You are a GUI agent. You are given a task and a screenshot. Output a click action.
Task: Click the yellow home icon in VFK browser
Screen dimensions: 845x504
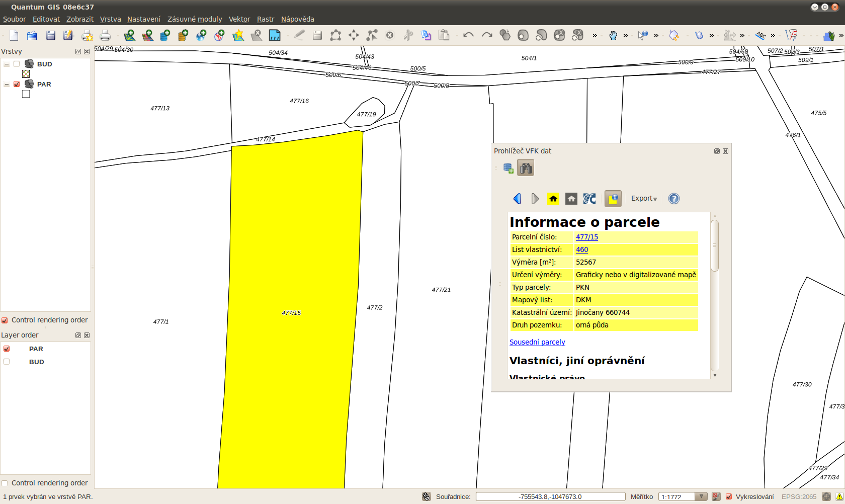(x=553, y=199)
